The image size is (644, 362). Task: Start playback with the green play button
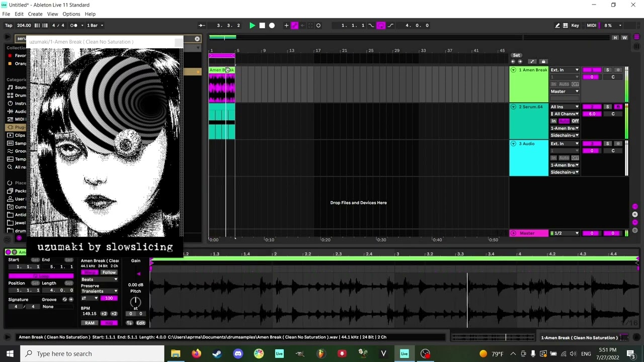click(x=252, y=25)
